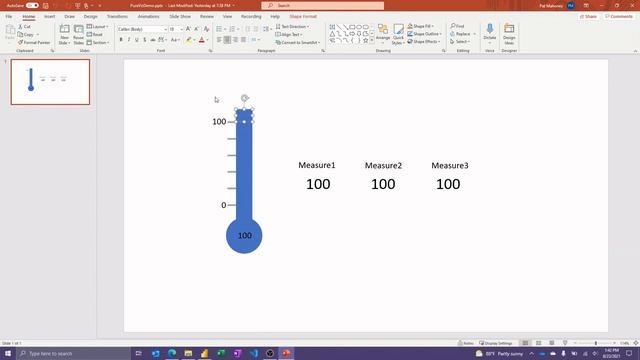
Task: Click the Windows taskbar search box
Action: point(73,353)
